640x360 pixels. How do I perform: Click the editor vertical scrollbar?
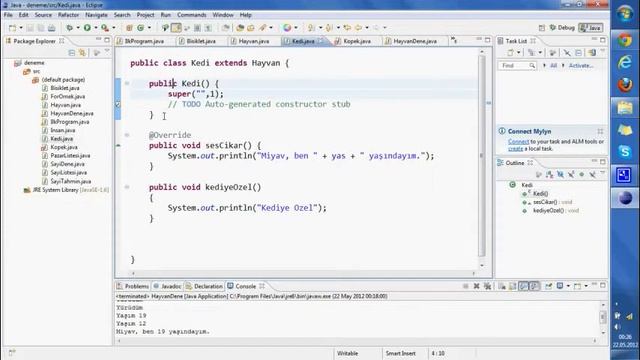coord(482,155)
